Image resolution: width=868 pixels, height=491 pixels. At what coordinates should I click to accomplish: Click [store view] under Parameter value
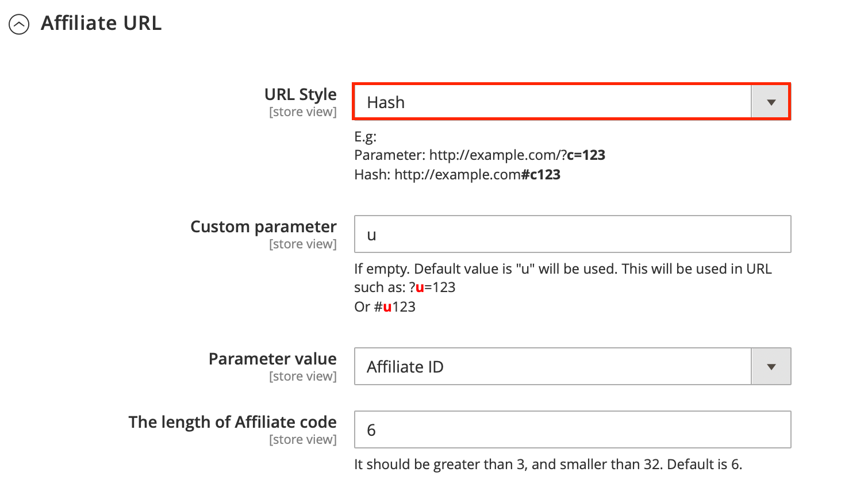coord(303,376)
